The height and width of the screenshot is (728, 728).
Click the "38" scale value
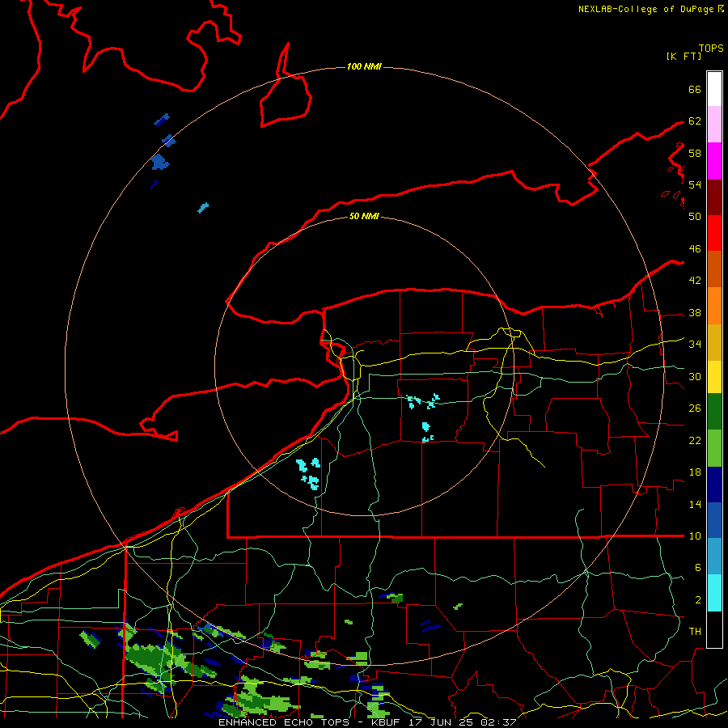[695, 313]
